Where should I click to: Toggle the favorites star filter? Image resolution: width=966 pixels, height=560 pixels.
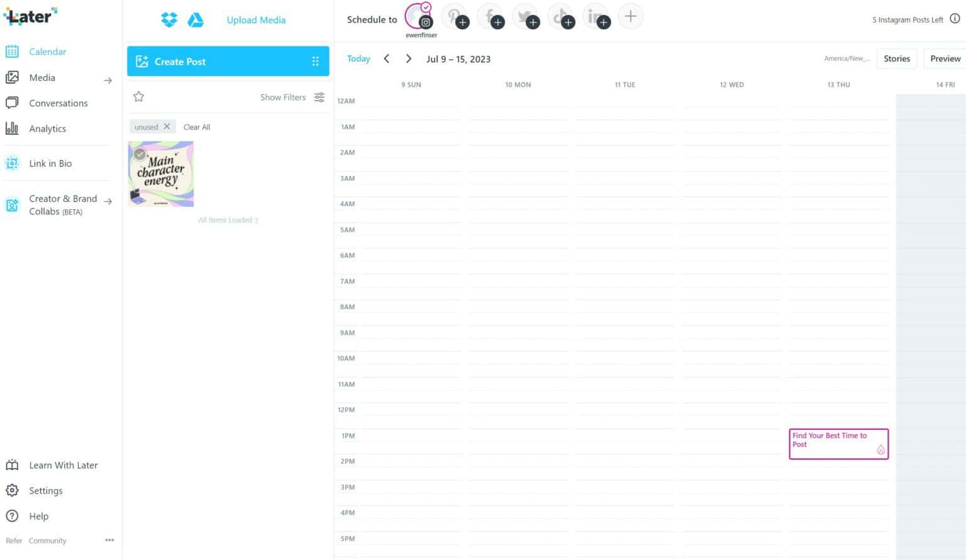click(x=138, y=96)
